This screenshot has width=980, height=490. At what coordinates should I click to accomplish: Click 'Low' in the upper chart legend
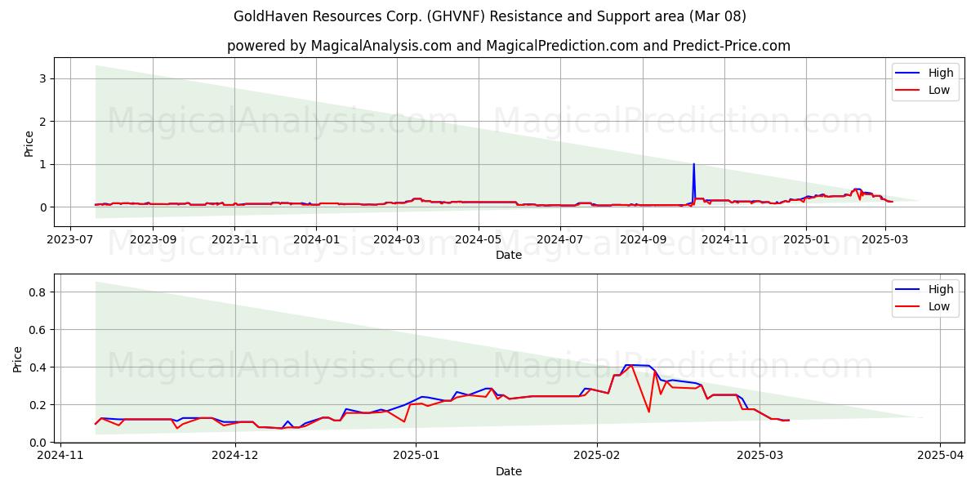coord(939,91)
